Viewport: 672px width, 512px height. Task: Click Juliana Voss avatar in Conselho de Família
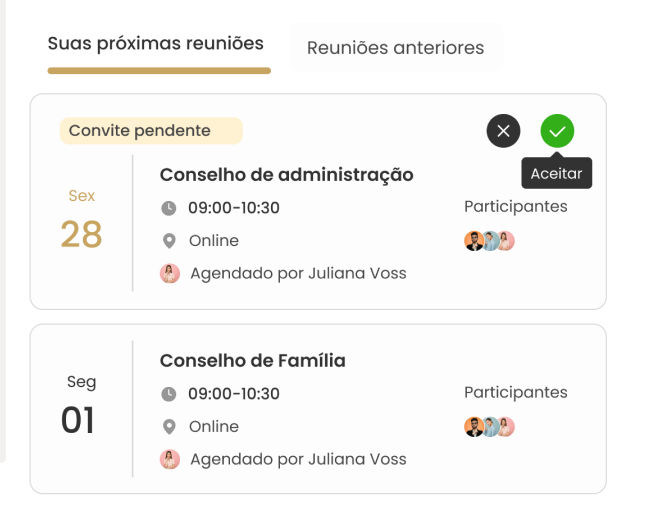(x=170, y=459)
